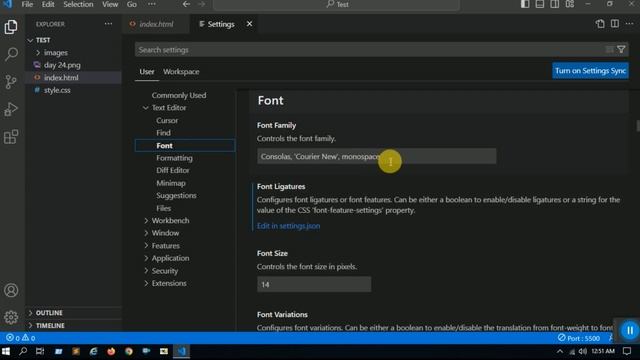Open Task View on the taskbar
640x360 pixels.
click(40, 351)
